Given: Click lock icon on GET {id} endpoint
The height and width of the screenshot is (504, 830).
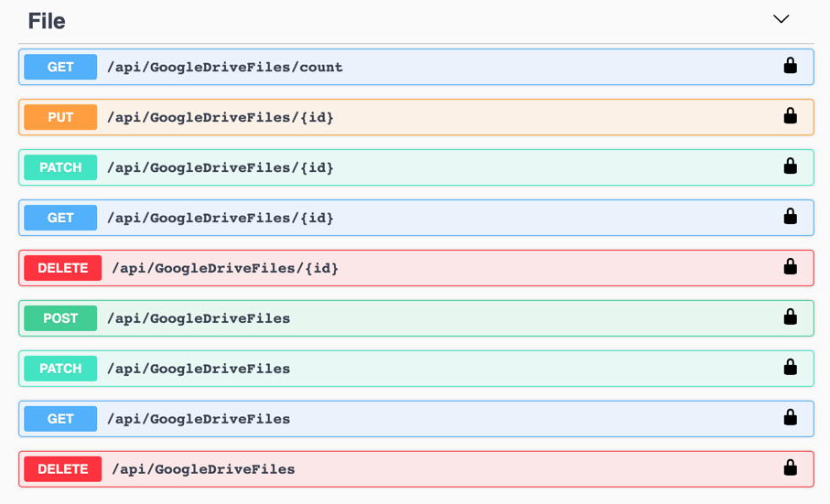Looking at the screenshot, I should pyautogui.click(x=791, y=216).
